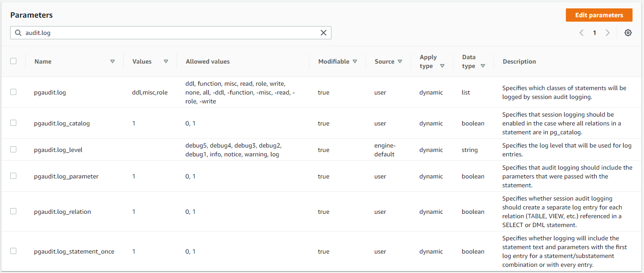644x273 pixels.
Task: Click the Edit parameters button
Action: click(599, 15)
